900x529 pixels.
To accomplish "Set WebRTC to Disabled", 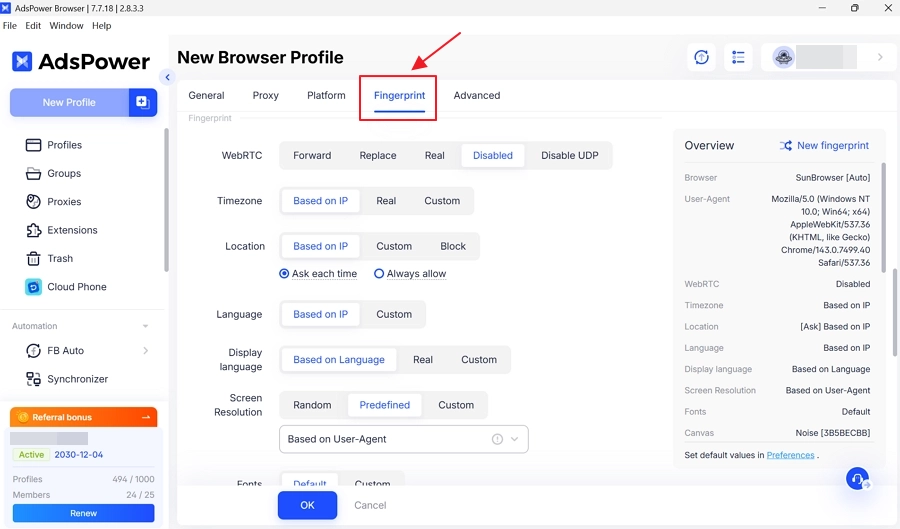I will [492, 155].
